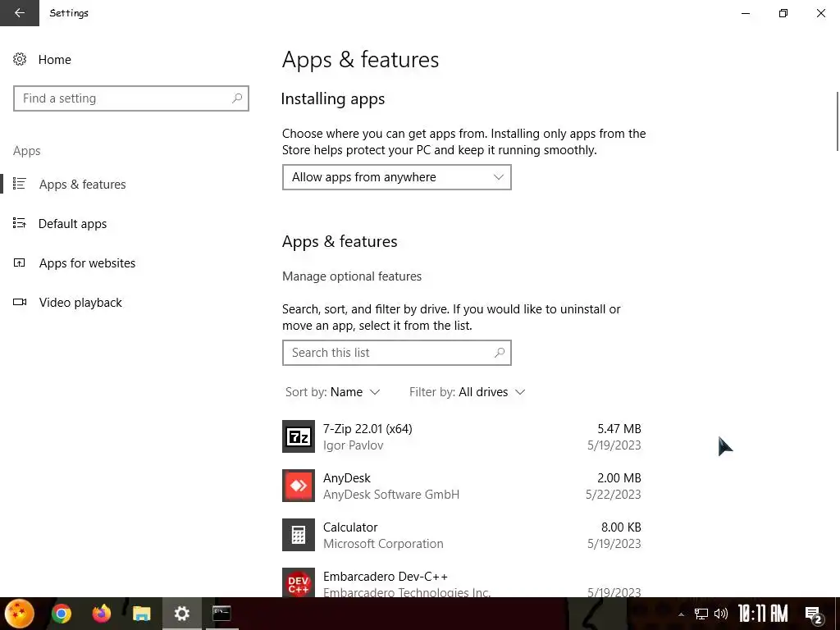Select Apps & features in the sidebar
Screen dimensions: 840x630
tap(83, 185)
